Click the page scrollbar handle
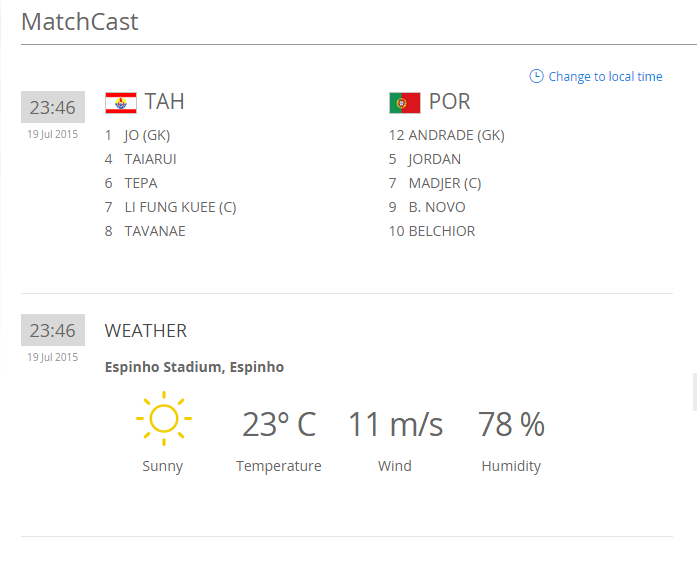 coord(694,391)
